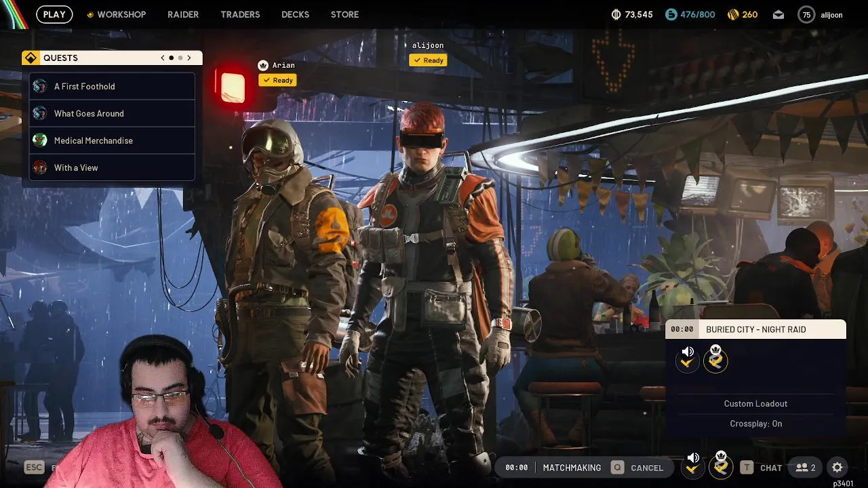Open the Medical Merchandise quest
Viewport: 868px width, 488px height.
(112, 140)
